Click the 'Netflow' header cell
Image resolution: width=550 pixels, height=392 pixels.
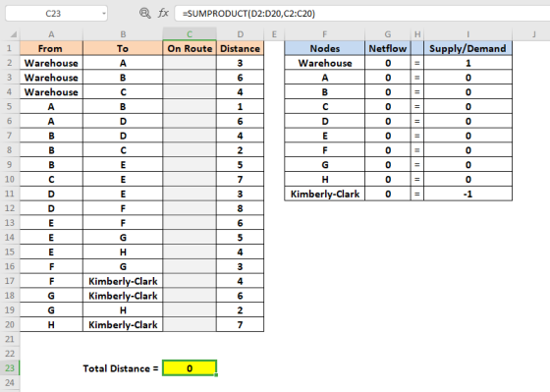[388, 48]
